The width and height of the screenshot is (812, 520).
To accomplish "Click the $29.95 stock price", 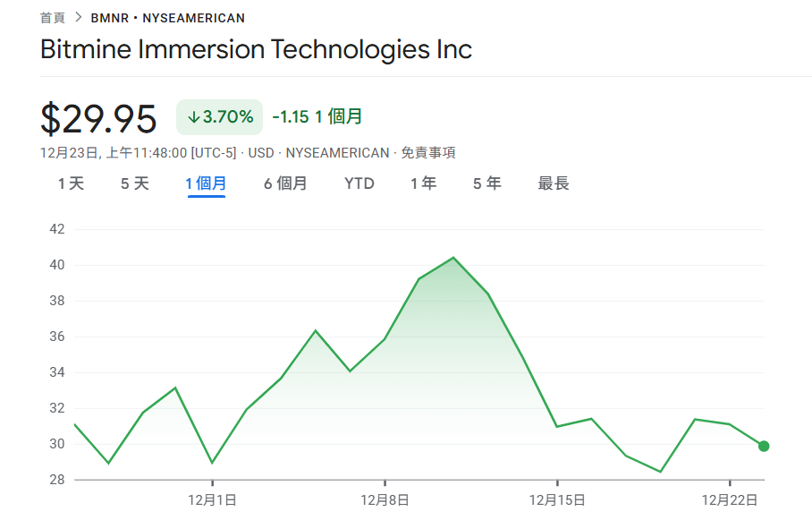I will 99,117.
